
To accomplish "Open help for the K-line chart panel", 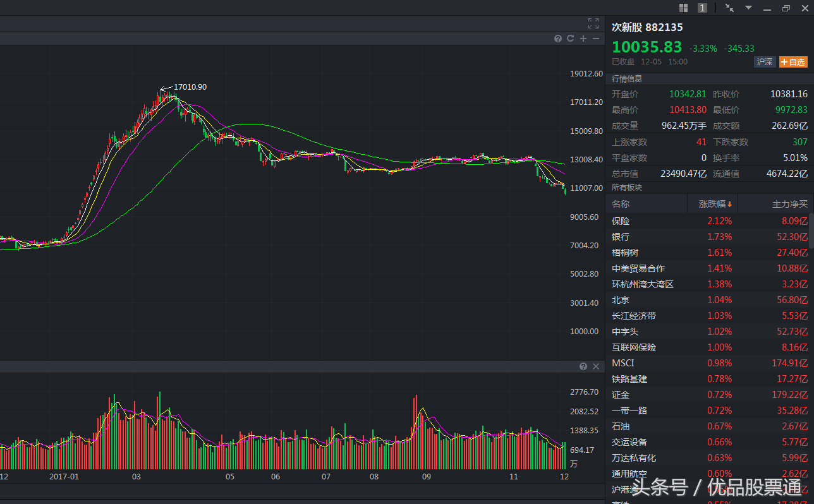I will pyautogui.click(x=558, y=39).
